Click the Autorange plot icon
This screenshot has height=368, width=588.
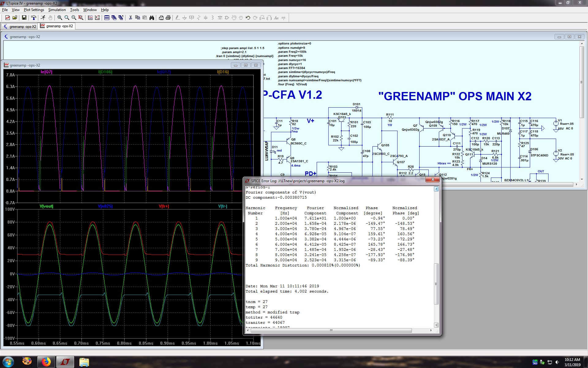(97, 18)
